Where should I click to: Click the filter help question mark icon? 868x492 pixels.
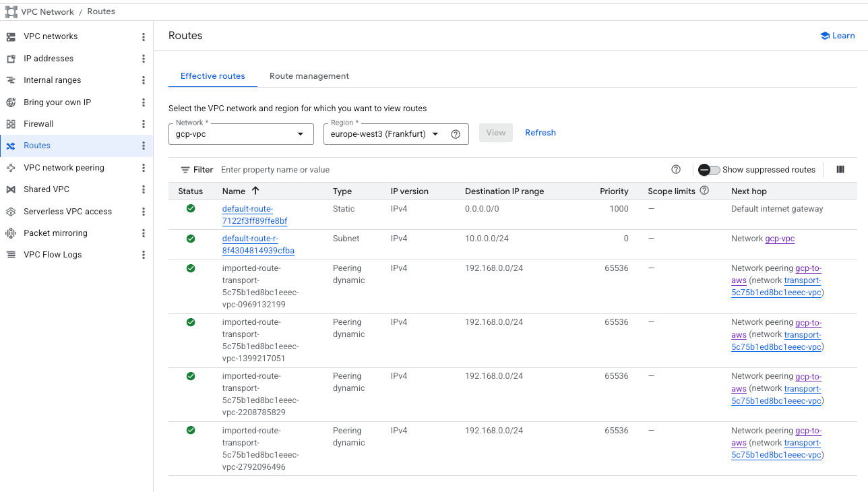pos(676,170)
